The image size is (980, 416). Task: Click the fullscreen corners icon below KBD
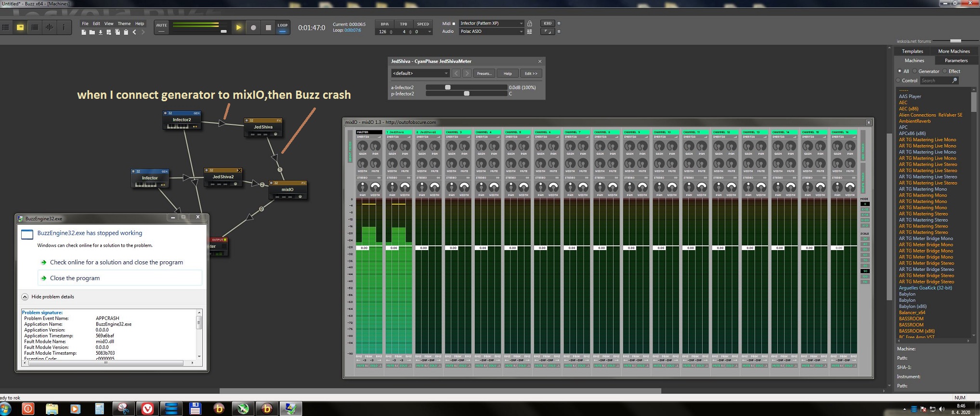[548, 31]
